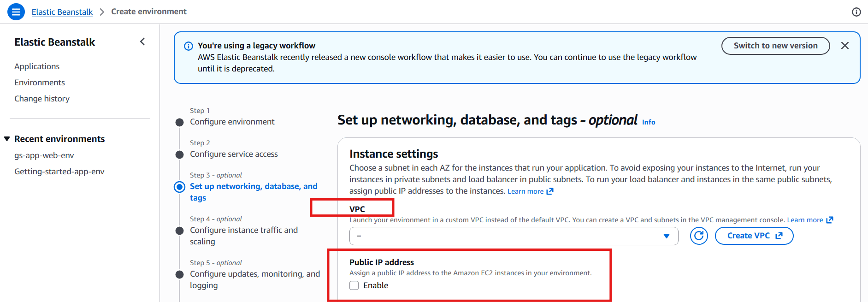
Task: Open the gs-app-web-env recent environment
Action: click(x=44, y=155)
